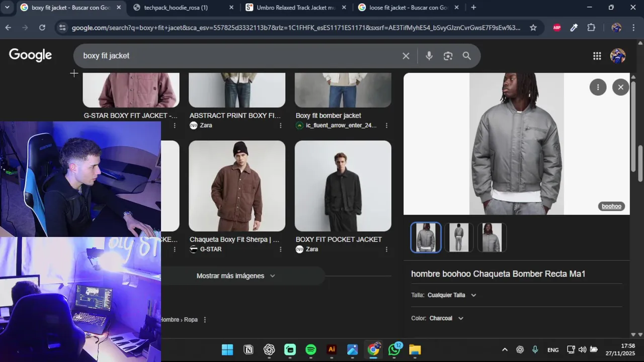The width and height of the screenshot is (644, 362).
Task: Open Chaqueta Boxy Fit Sherpa title link
Action: point(234,239)
